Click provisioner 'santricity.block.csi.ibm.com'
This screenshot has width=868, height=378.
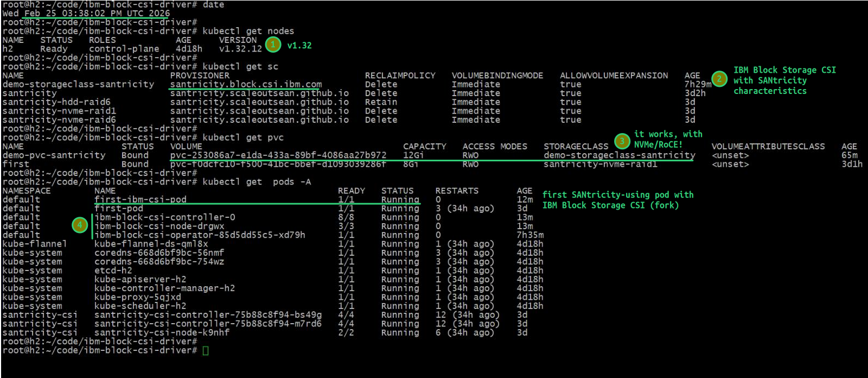(246, 84)
